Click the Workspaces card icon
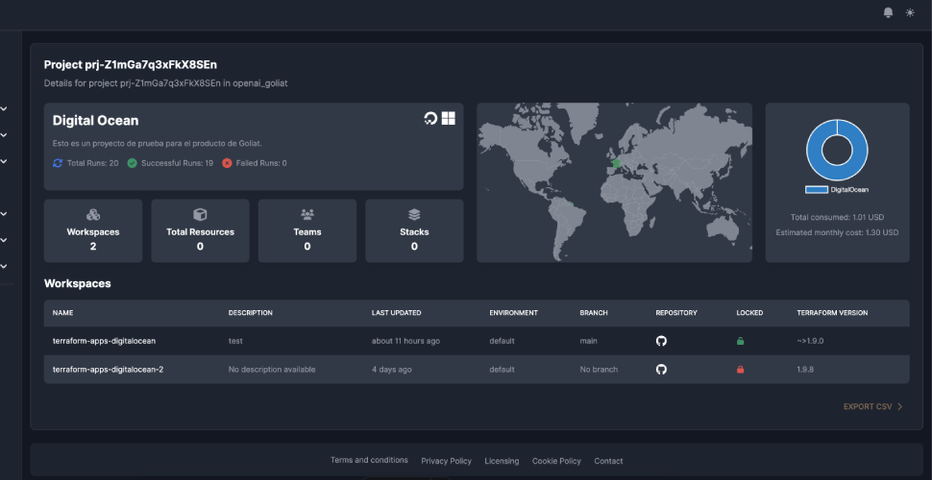The image size is (932, 480). [93, 214]
